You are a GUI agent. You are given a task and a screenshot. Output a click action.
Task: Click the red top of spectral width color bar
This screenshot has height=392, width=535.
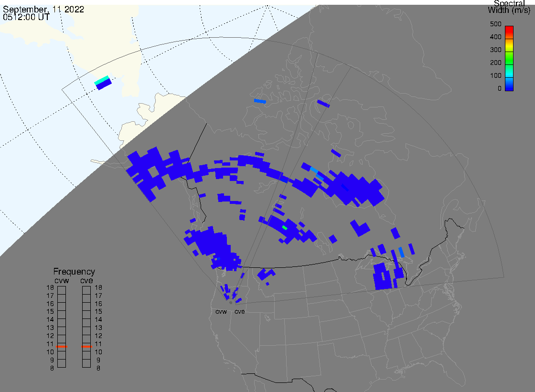coord(509,29)
